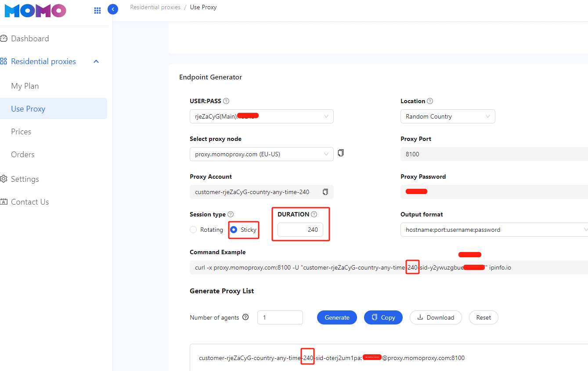Screen dimensions: 588x371
Task: Click the Reset button
Action: coord(483,317)
